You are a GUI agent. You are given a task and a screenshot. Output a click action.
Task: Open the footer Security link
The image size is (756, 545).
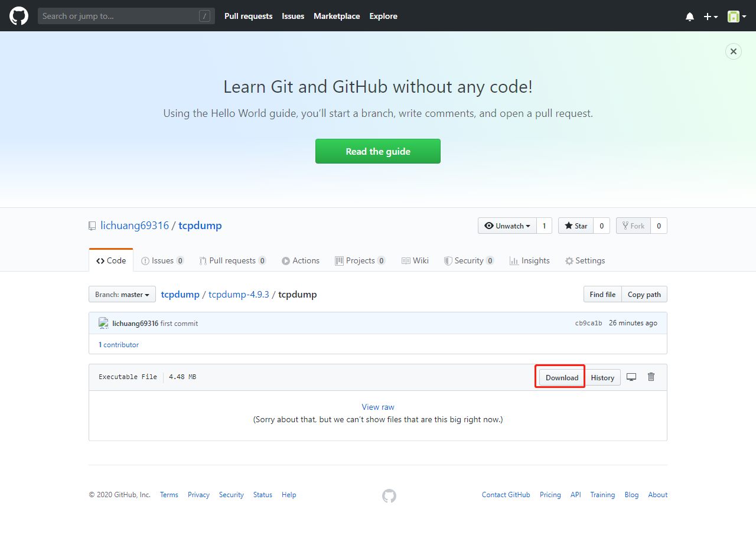click(x=232, y=495)
